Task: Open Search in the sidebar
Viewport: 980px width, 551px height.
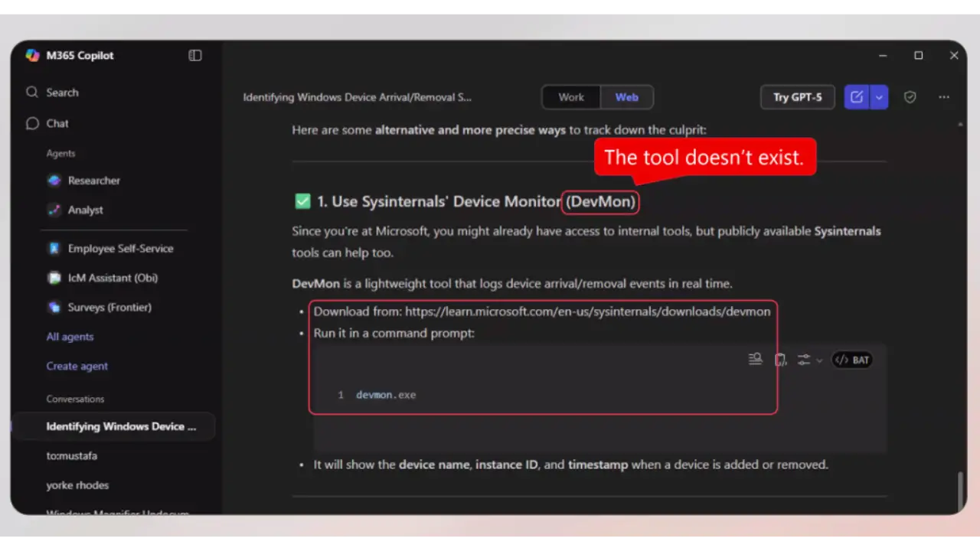Action: [x=62, y=93]
